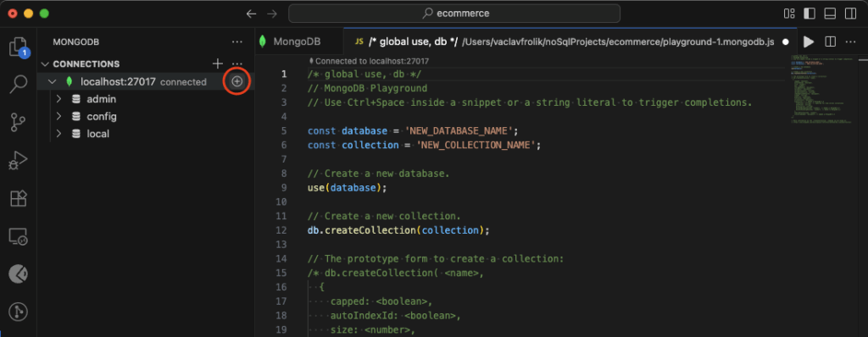Switch to the MongoDB tab
The width and height of the screenshot is (868, 337).
[298, 41]
